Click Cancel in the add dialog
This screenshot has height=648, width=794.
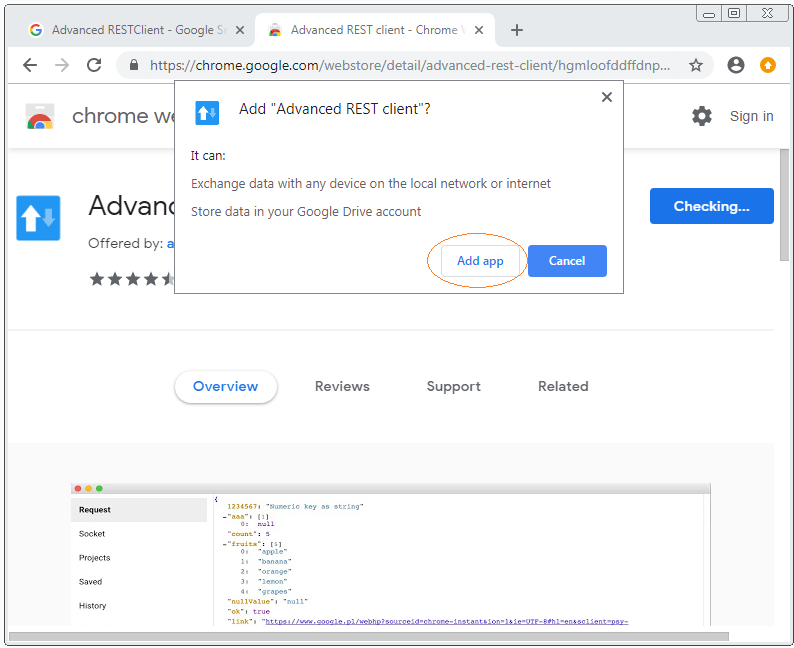[x=567, y=261]
